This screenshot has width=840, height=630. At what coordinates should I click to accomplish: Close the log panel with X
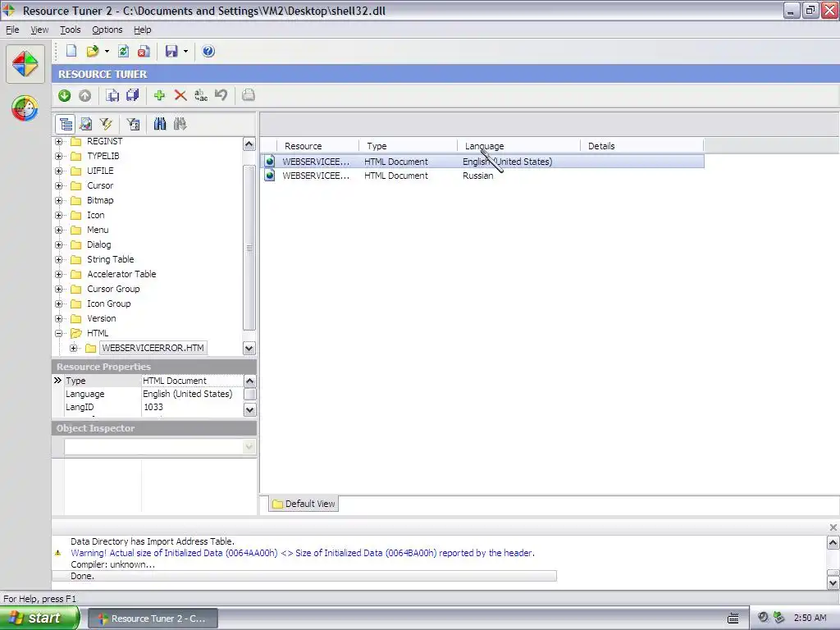(833, 527)
